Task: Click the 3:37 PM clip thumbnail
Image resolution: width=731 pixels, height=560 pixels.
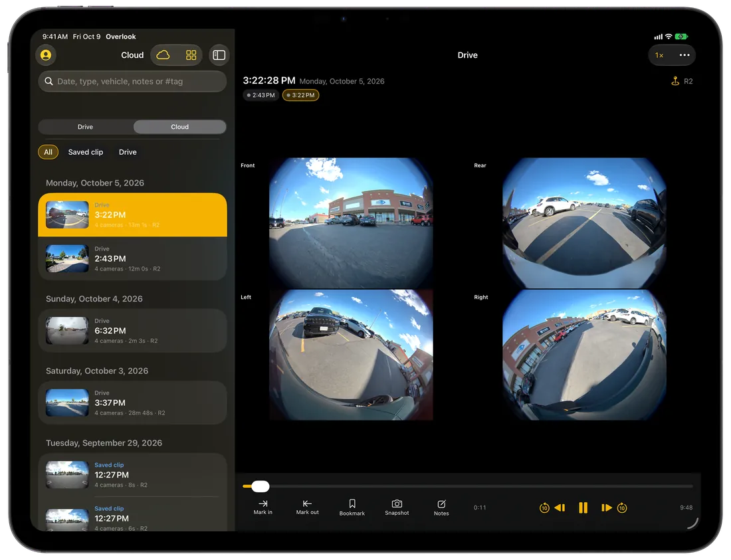Action: tap(67, 403)
